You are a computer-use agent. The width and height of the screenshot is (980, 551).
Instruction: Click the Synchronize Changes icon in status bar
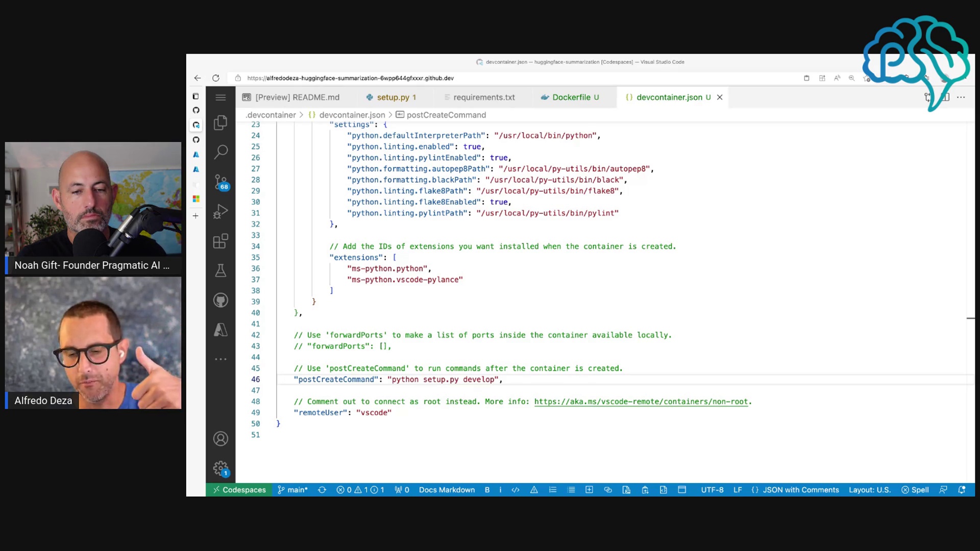pyautogui.click(x=322, y=490)
